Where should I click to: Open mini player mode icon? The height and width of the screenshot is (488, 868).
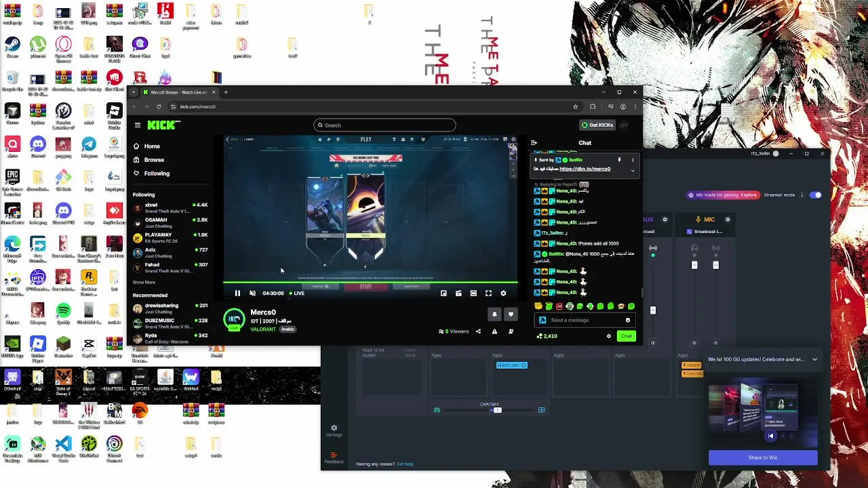click(443, 293)
